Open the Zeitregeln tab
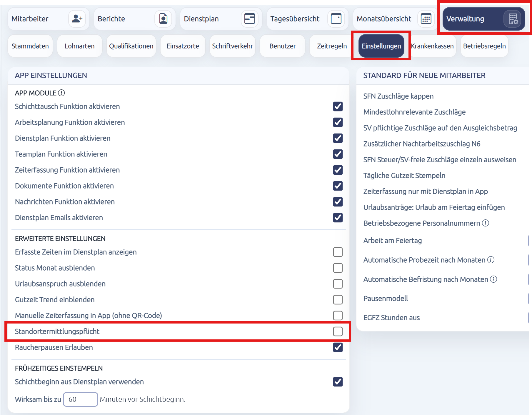Image resolution: width=532 pixels, height=415 pixels. (332, 46)
